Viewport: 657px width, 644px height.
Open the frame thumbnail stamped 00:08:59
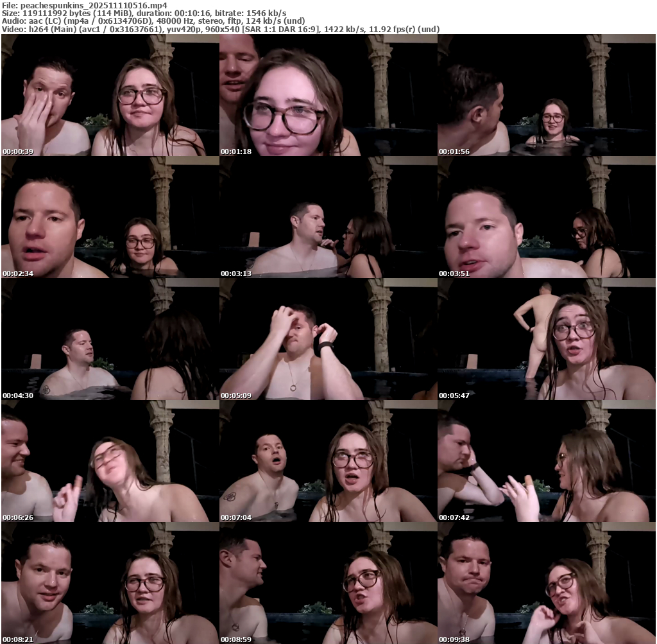(x=328, y=583)
